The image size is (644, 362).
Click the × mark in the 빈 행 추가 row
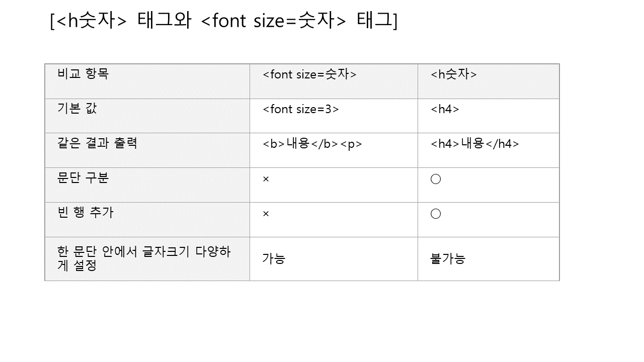266,214
